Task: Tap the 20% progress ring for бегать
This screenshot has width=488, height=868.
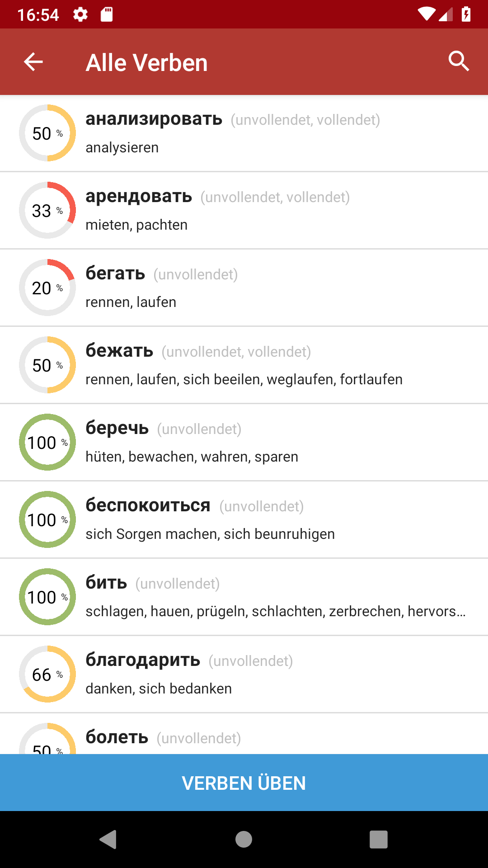Action: point(47,288)
